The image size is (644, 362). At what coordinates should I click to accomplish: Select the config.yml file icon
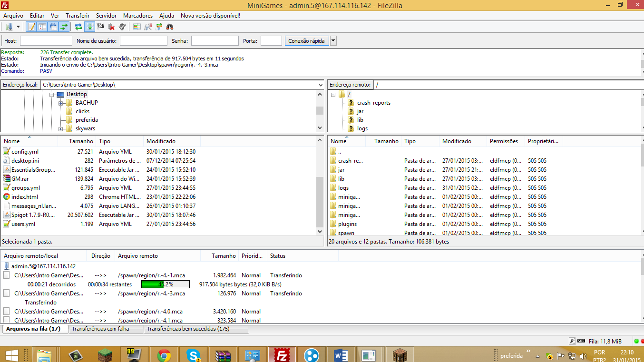(x=7, y=152)
